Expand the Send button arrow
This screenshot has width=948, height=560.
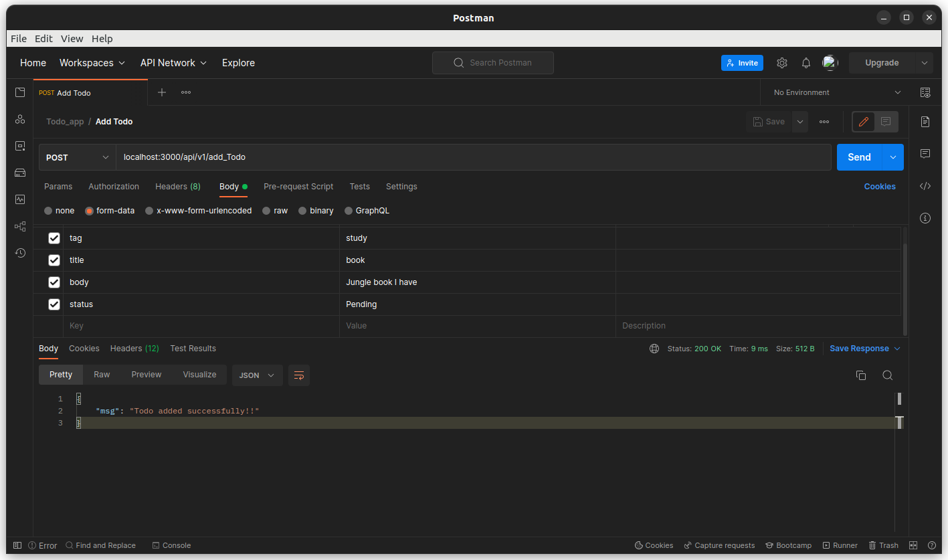[x=892, y=157]
